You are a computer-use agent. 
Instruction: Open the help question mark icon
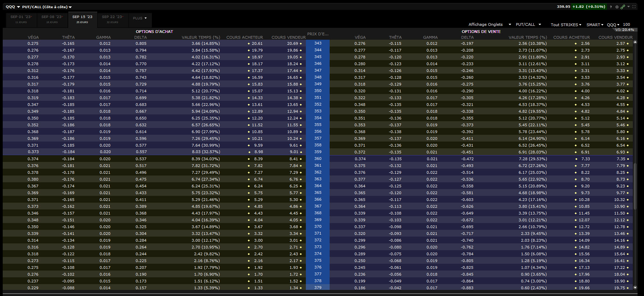[x=611, y=7]
